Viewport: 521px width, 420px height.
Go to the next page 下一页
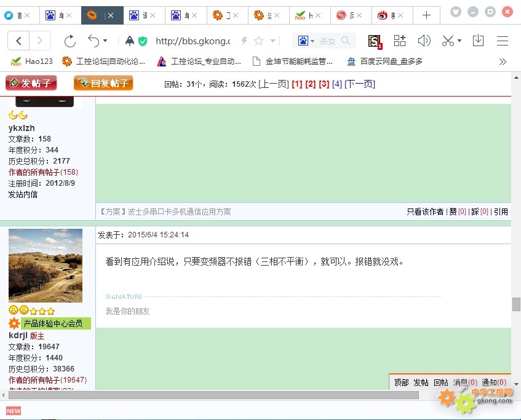point(360,84)
